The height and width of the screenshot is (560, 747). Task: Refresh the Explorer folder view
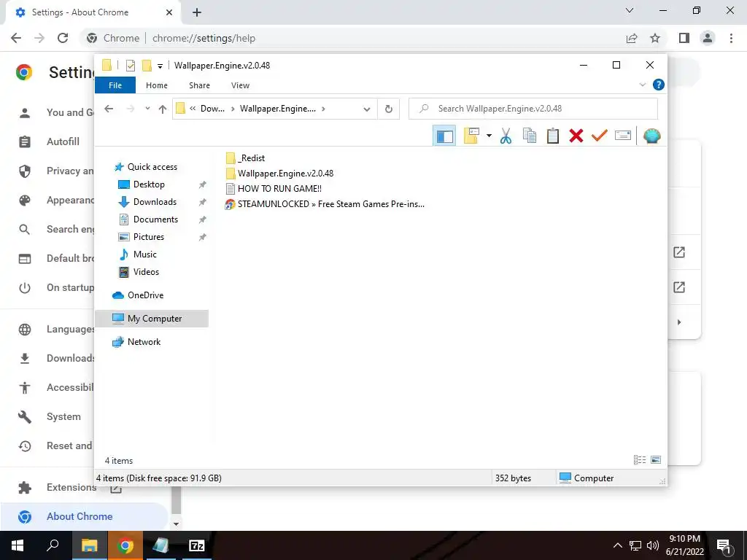[x=389, y=109]
